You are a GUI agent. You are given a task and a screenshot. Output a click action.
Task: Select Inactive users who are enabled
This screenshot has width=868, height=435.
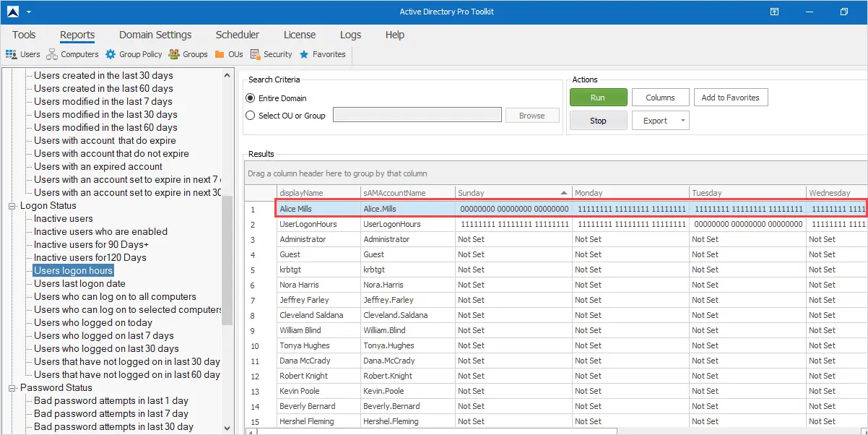click(100, 232)
